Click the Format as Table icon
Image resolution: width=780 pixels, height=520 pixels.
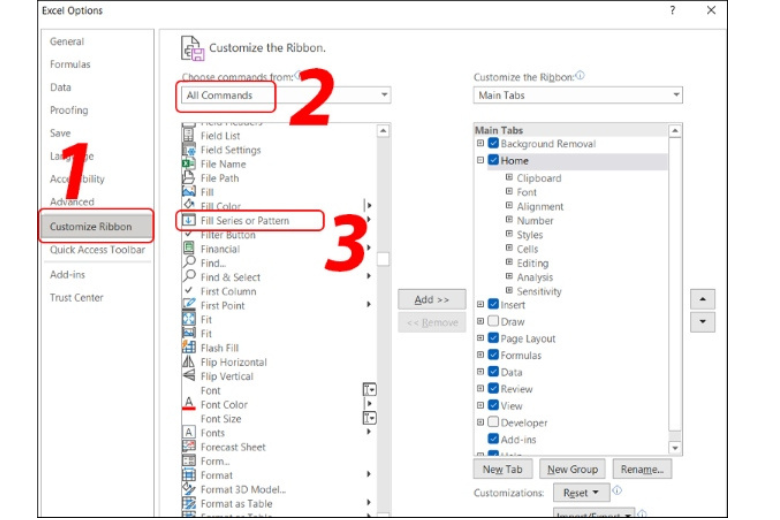click(x=189, y=503)
